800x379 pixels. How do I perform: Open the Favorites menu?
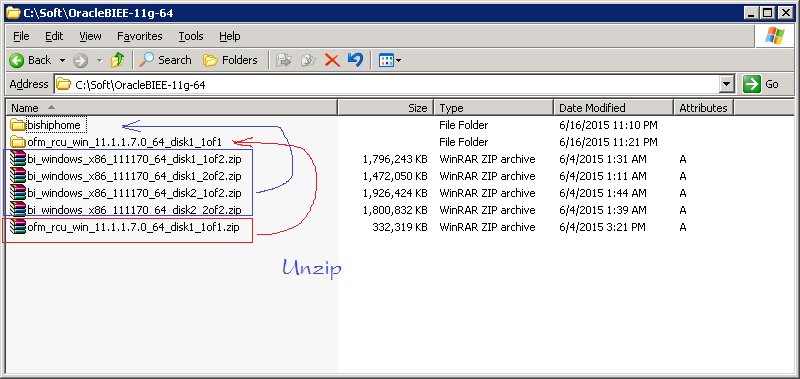point(140,36)
